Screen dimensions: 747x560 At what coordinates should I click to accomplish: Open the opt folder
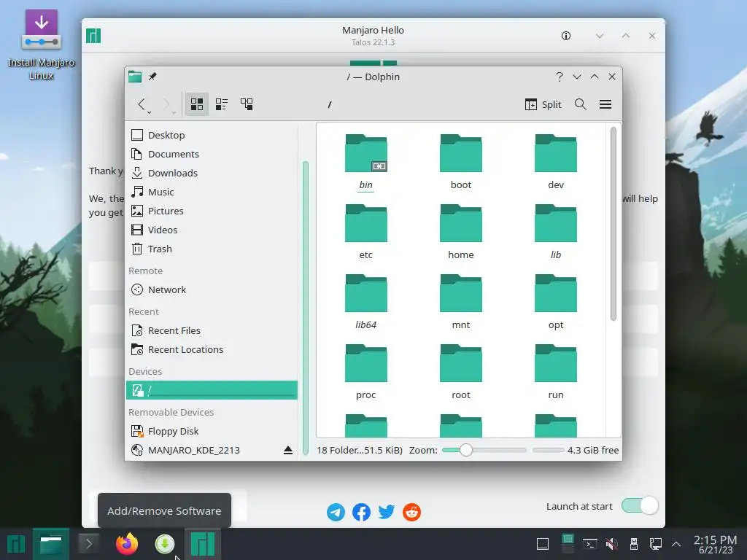click(x=555, y=302)
